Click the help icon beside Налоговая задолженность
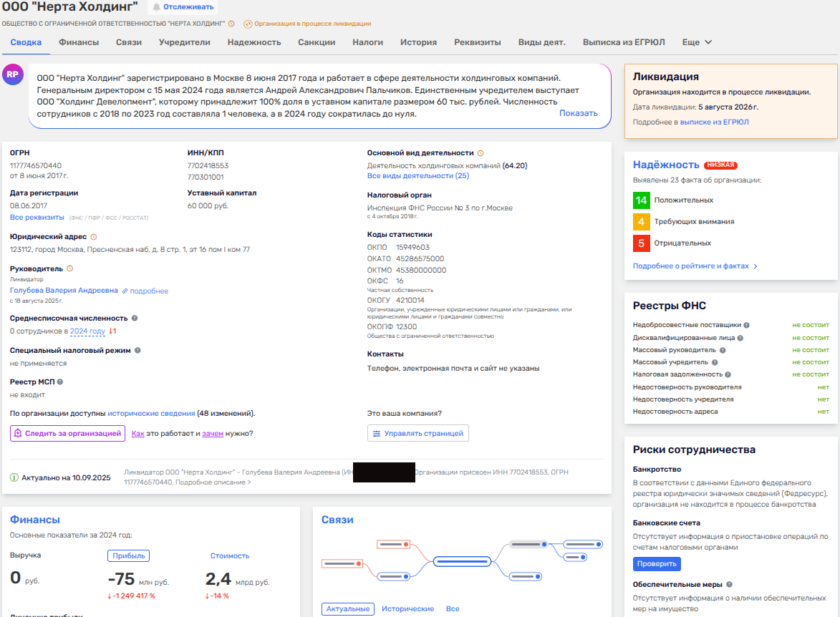This screenshot has height=617, width=840. pyautogui.click(x=728, y=374)
